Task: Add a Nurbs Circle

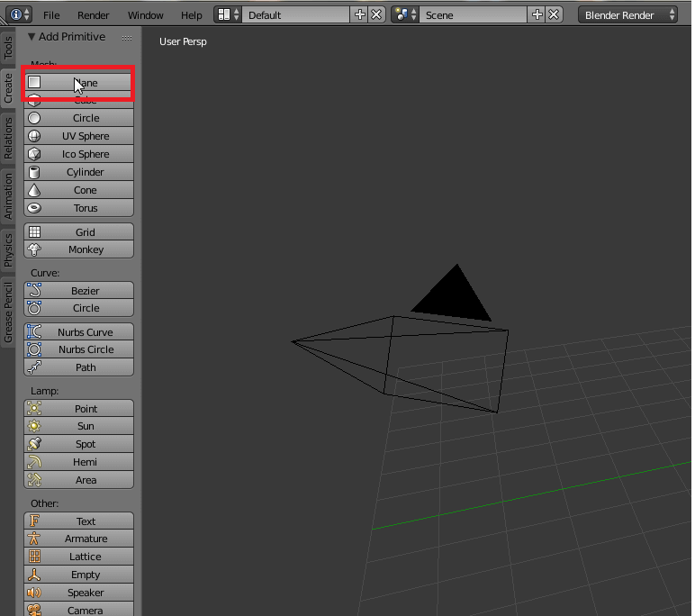Action: pos(78,349)
